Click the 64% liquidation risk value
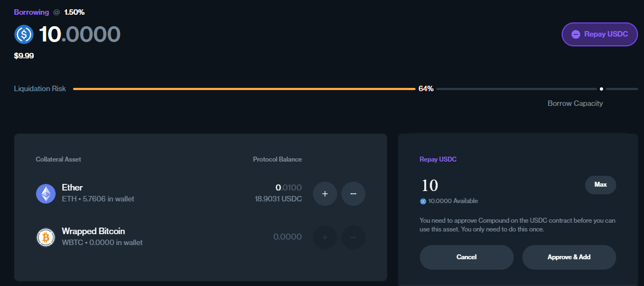This screenshot has height=286, width=644. point(426,88)
